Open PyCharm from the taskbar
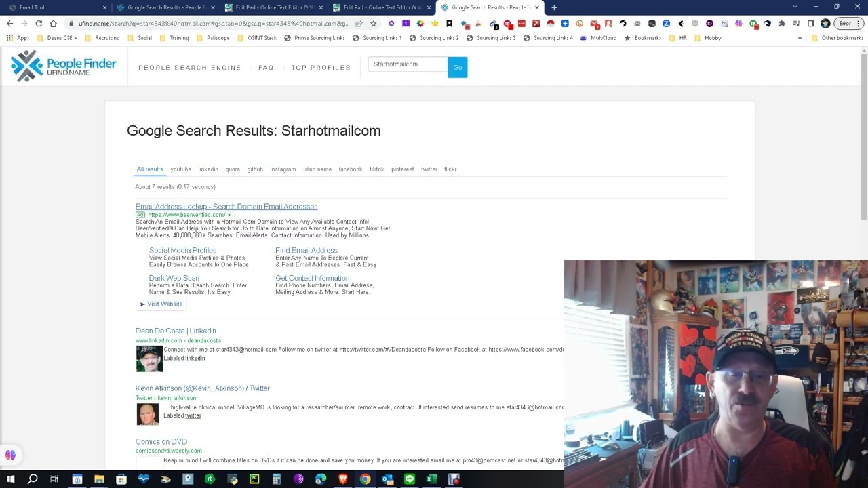Viewport: 868px width, 488px height. click(x=254, y=479)
